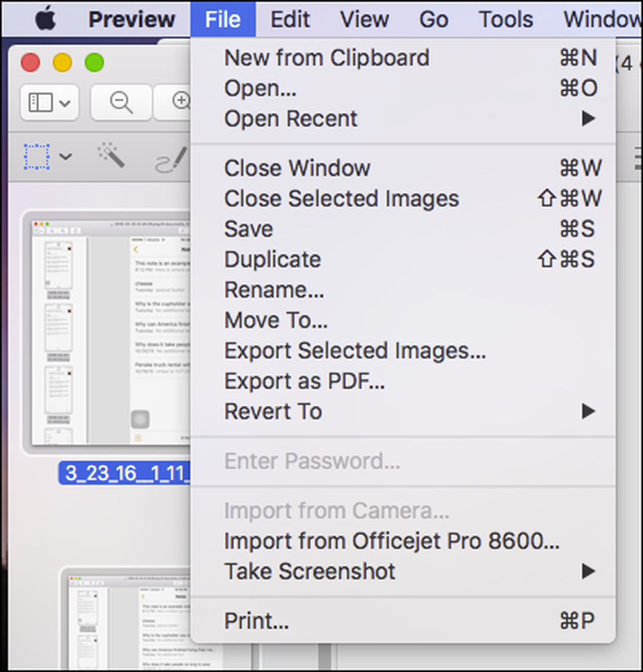
Task: Select the Sketch pen tool
Action: (x=172, y=159)
